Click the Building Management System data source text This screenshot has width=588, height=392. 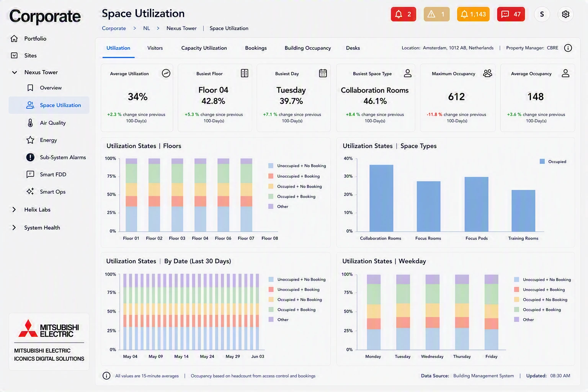(x=483, y=376)
